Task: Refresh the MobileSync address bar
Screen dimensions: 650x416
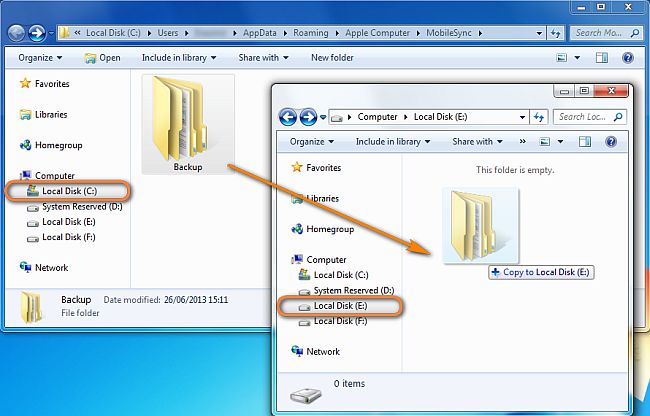Action: [555, 33]
